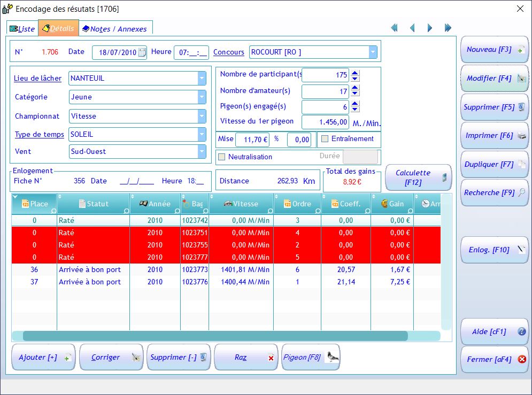
Task: Click the Année column header icon
Action: 143,204
